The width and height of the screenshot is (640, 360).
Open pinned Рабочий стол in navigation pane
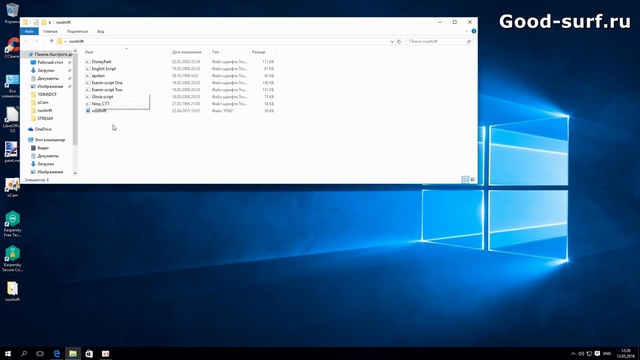pos(50,62)
